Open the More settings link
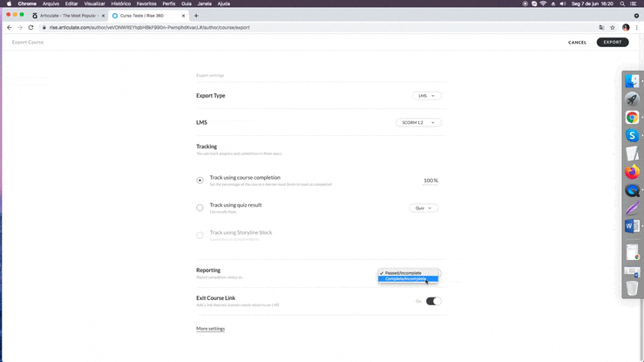The height and width of the screenshot is (362, 644). tap(210, 329)
